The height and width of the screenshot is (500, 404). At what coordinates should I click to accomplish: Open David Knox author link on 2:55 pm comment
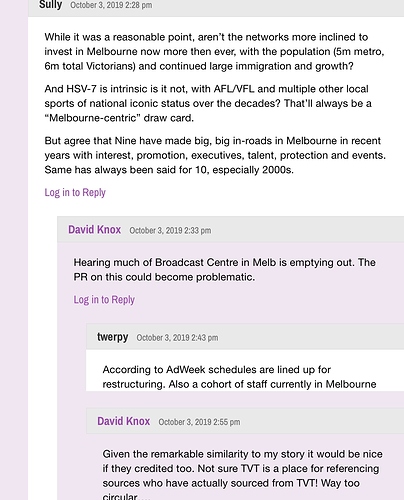point(124,421)
